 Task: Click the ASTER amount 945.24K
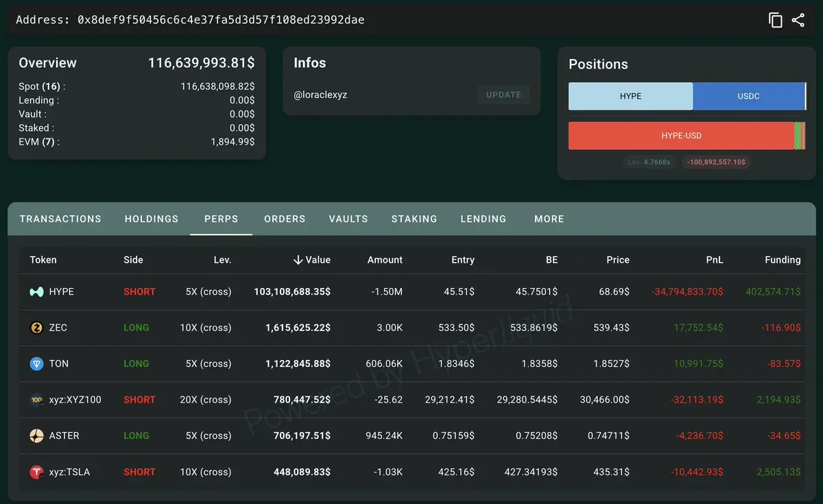[x=383, y=435]
